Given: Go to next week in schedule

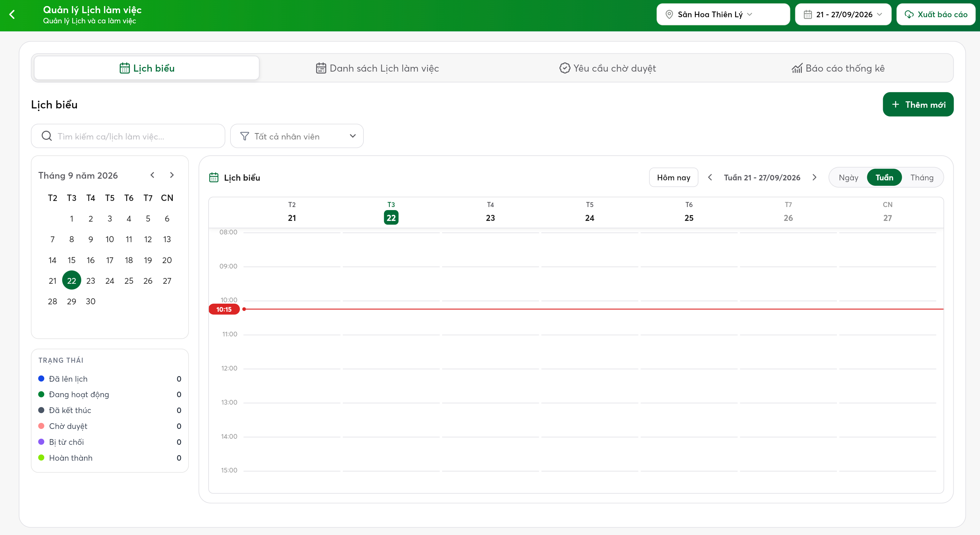Looking at the screenshot, I should pos(814,177).
